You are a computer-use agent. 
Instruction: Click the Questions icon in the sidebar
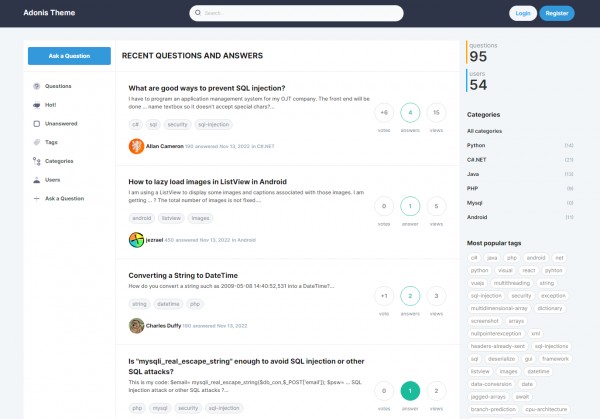point(37,86)
